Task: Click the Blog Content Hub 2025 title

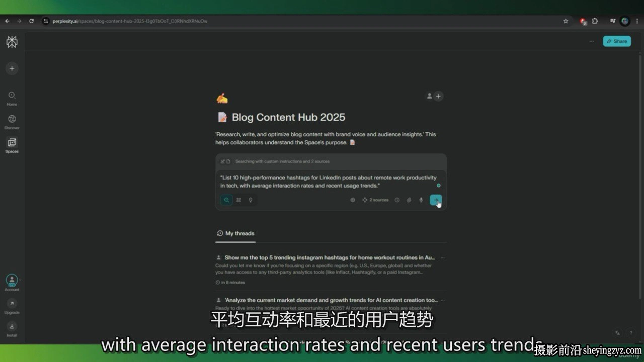Action: (288, 117)
